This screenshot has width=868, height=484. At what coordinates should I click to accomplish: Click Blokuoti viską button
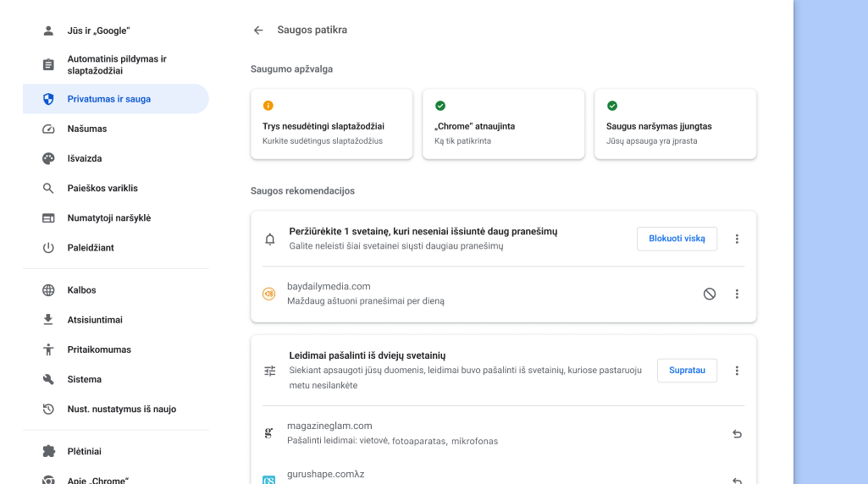pyautogui.click(x=677, y=239)
